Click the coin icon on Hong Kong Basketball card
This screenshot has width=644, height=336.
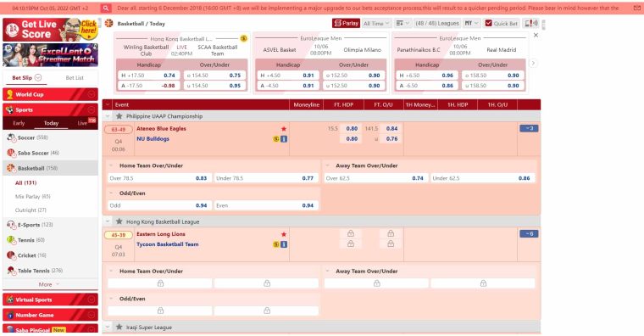[x=243, y=39]
